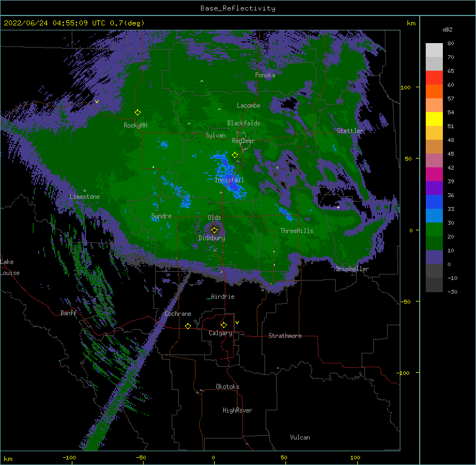This screenshot has width=476, height=465.
Task: Click the HighRiver label
Action: [x=237, y=410]
